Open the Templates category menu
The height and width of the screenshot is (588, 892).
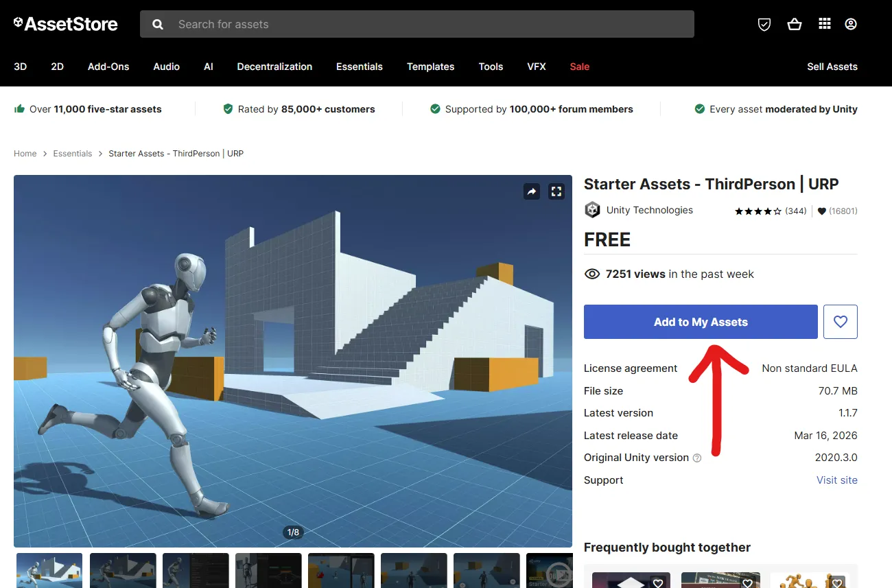430,67
